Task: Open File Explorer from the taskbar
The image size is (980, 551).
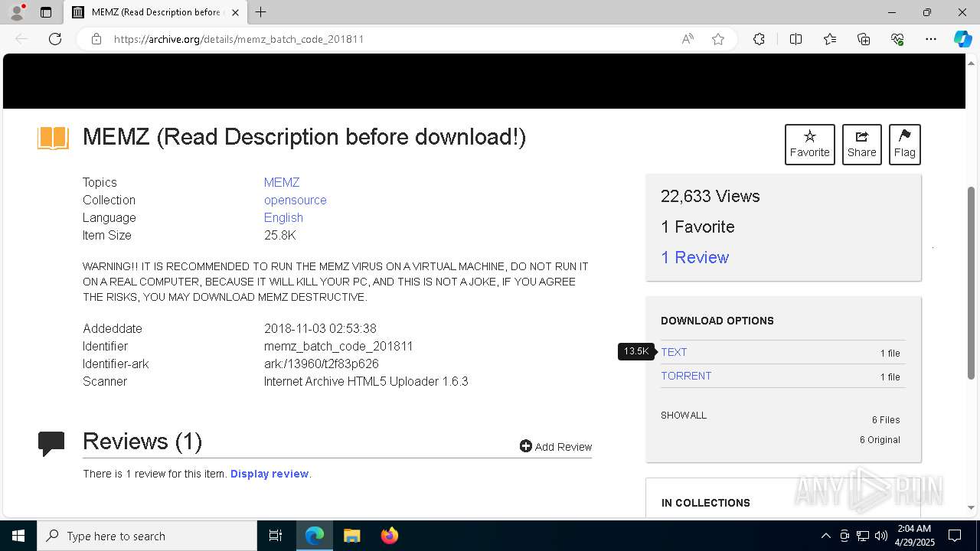Action: click(x=351, y=536)
